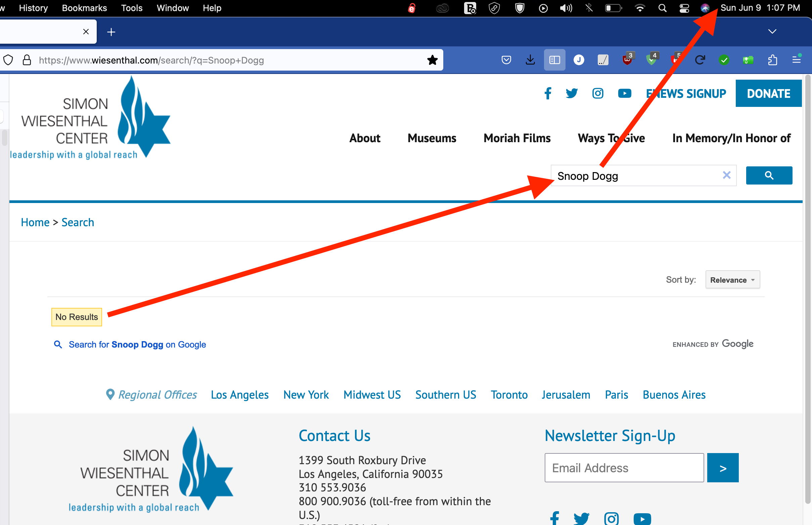Viewport: 812px width, 525px height.
Task: Submit newsletter with the > button
Action: 722,468
